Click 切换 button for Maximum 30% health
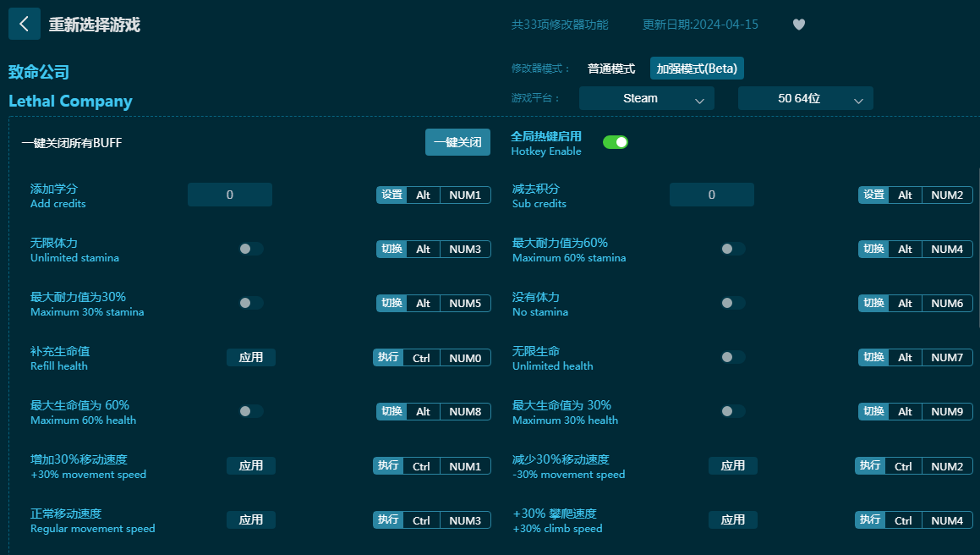This screenshot has height=555, width=980. pos(873,411)
